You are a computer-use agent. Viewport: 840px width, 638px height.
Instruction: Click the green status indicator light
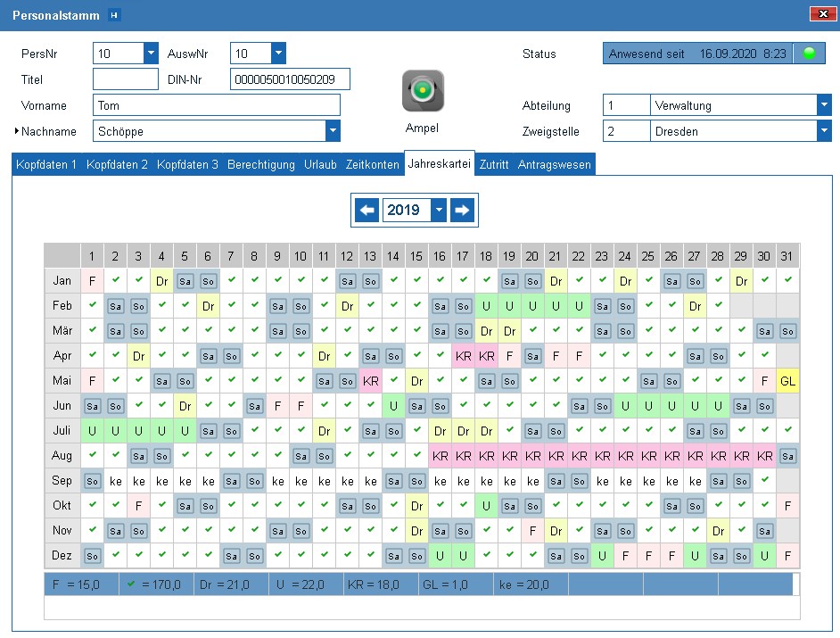pos(810,54)
